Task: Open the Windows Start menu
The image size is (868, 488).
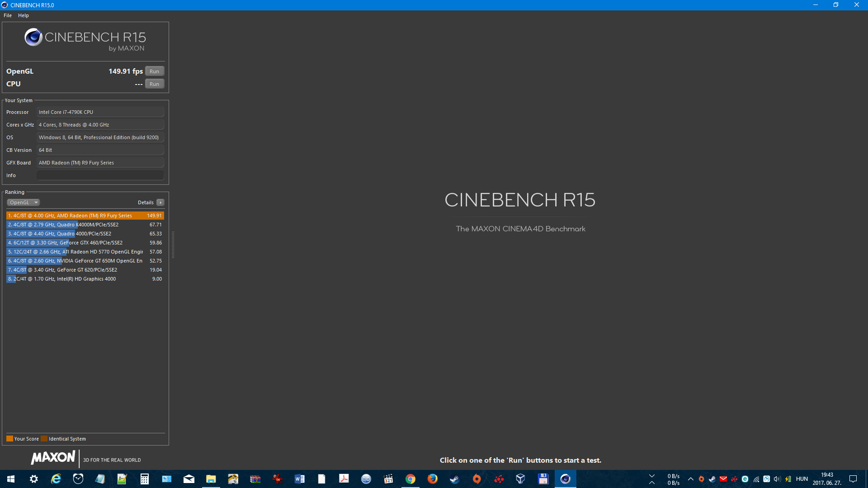Action: click(x=11, y=479)
